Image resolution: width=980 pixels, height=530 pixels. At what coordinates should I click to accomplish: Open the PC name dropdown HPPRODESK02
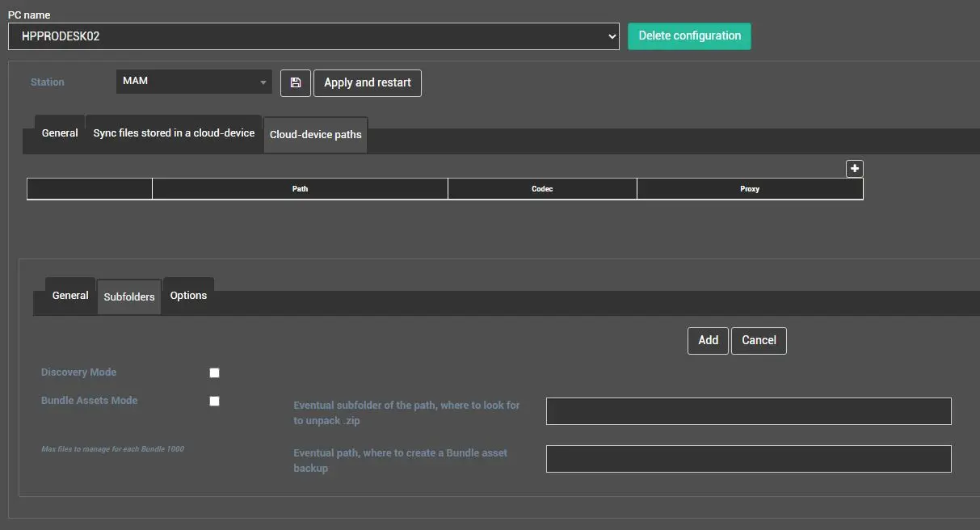[313, 36]
